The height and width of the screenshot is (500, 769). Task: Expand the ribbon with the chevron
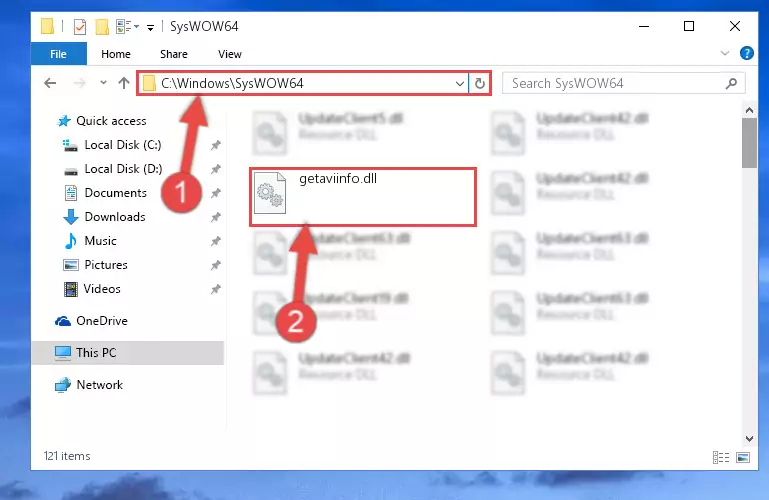click(x=724, y=53)
